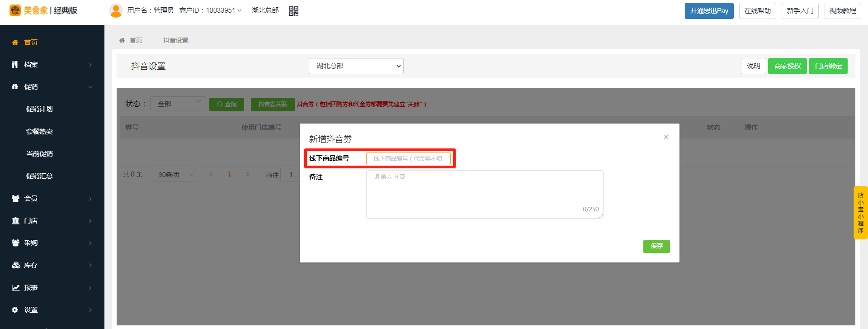
Task: Click the 操作 column header
Action: 751,128
